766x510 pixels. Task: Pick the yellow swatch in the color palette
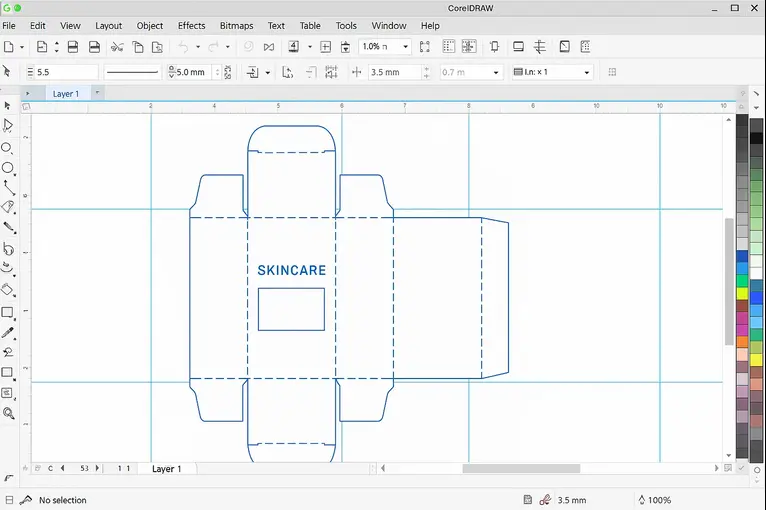point(742,293)
